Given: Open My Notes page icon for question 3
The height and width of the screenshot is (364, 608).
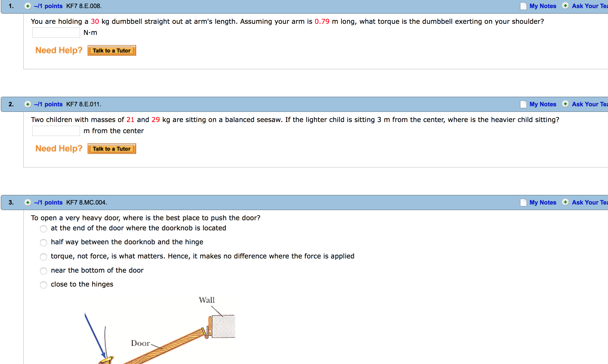Looking at the screenshot, I should [x=523, y=203].
